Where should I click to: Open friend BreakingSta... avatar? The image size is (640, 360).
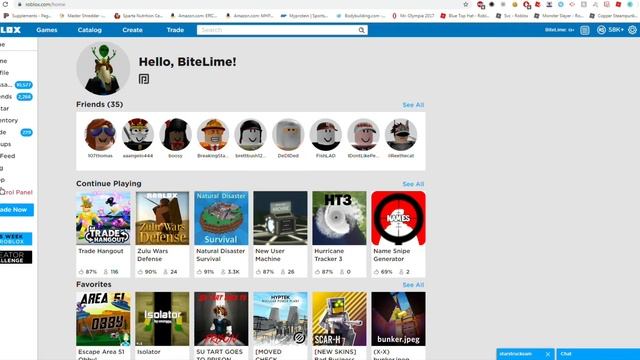pyautogui.click(x=213, y=135)
